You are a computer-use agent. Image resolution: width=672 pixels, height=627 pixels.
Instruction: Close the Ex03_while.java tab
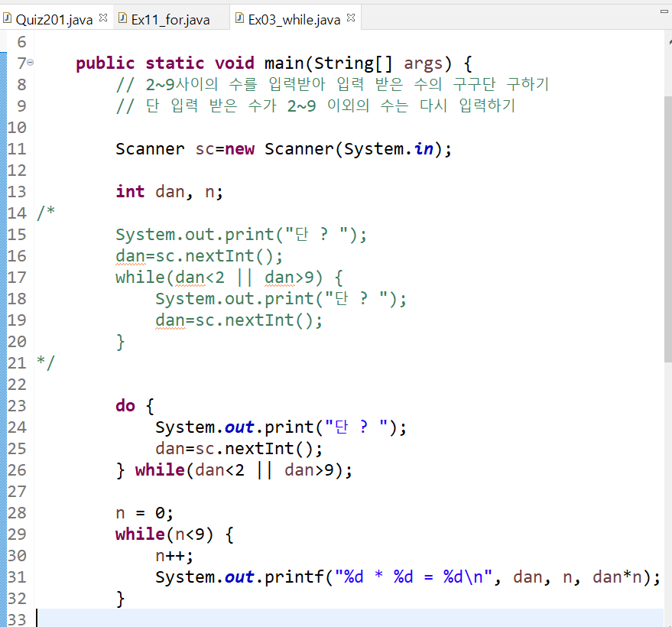351,18
